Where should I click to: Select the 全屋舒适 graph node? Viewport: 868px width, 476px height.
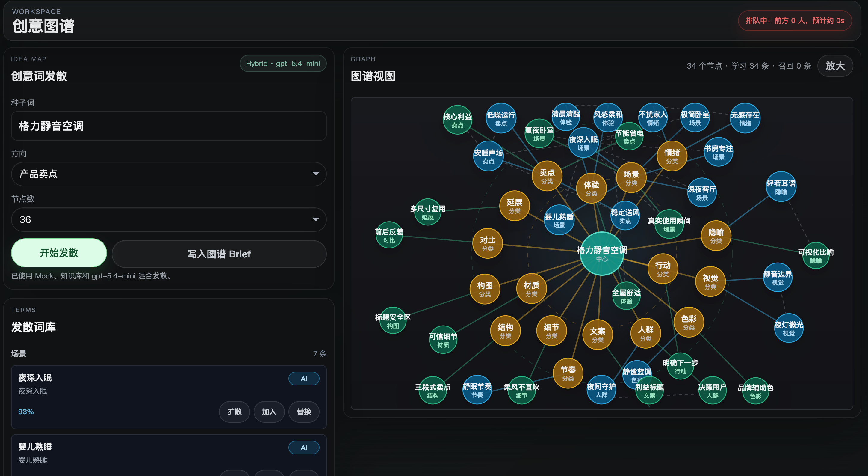(x=626, y=296)
